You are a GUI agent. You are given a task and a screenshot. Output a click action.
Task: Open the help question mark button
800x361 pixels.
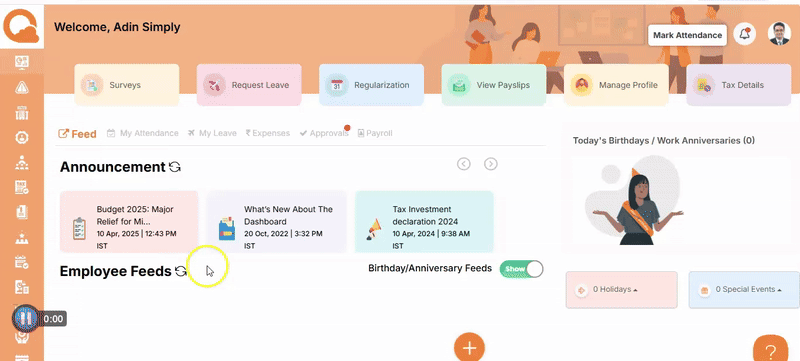pos(771,349)
